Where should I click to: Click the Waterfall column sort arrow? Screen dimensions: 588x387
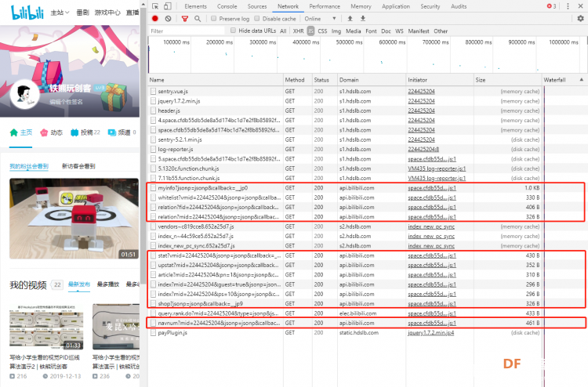[x=581, y=79]
